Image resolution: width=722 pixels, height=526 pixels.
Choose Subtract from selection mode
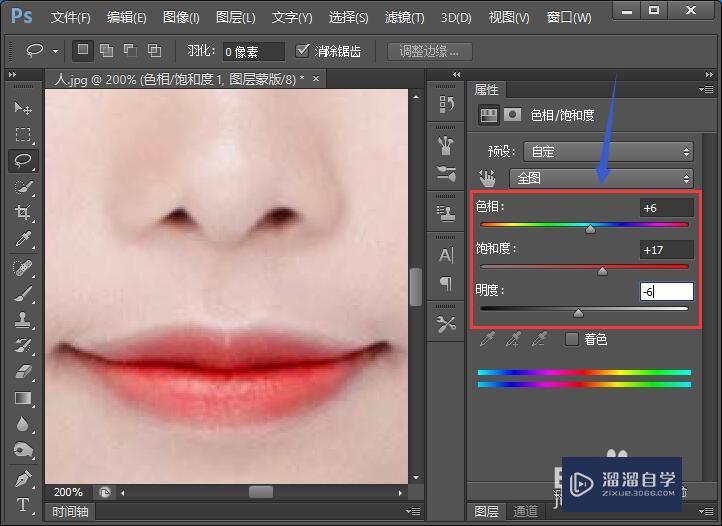coord(131,51)
